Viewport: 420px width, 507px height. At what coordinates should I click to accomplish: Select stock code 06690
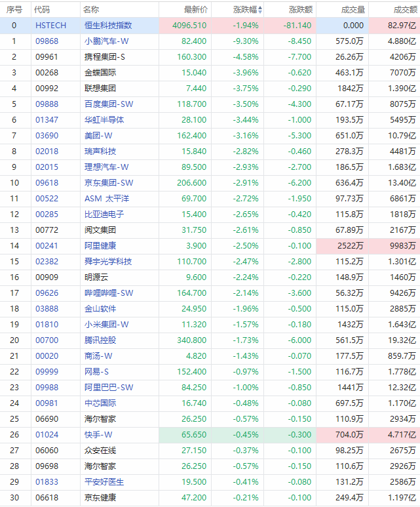pyautogui.click(x=47, y=419)
